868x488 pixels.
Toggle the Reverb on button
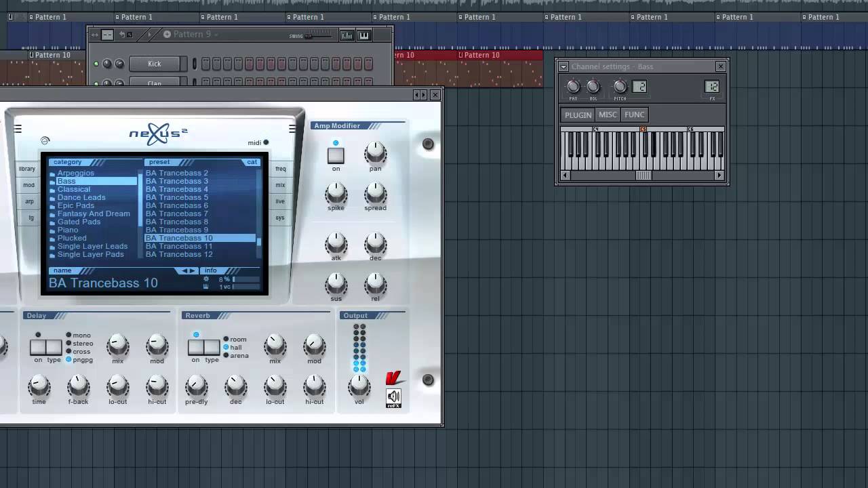(196, 348)
